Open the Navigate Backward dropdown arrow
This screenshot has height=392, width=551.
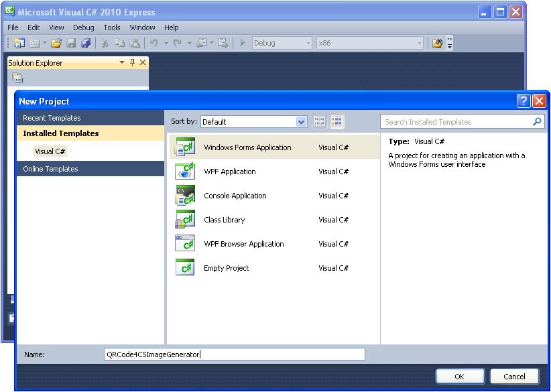click(212, 43)
